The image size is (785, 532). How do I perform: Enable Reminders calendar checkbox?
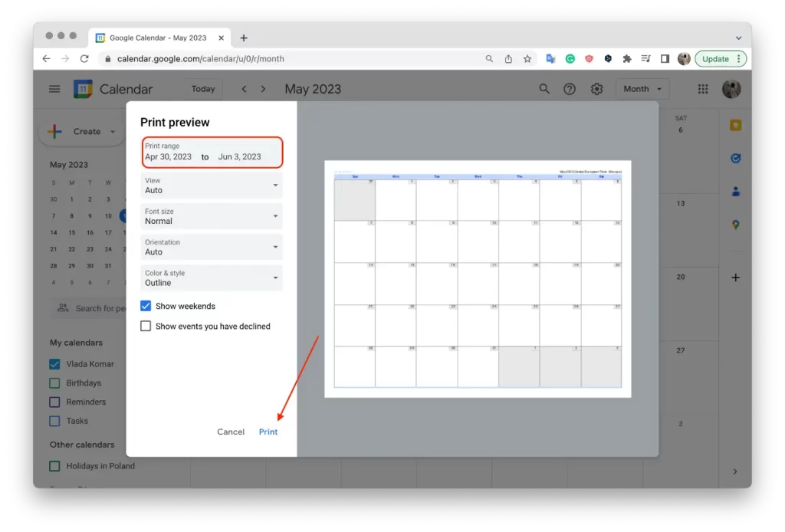[x=54, y=402]
